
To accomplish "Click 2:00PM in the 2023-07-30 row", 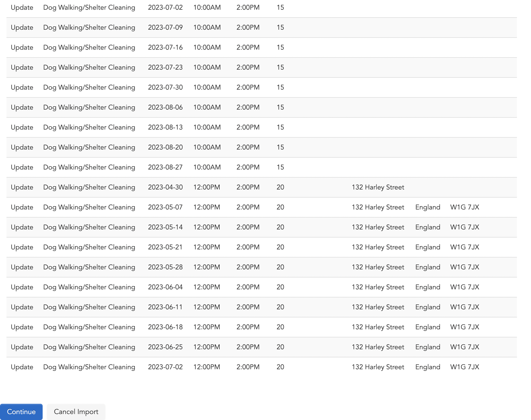I will 248,87.
